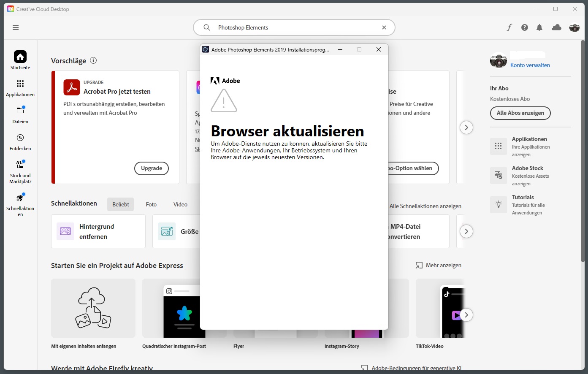Screen dimensions: 588x374
Task: Start Hintergrund entfernen quick action
Action: [x=98, y=231]
